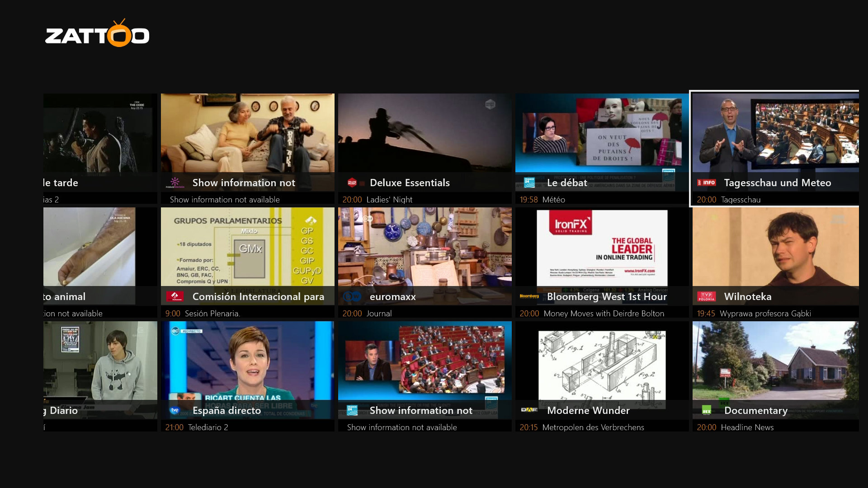The image size is (868, 488).
Task: Click 'Metropolen des Verbrechens' entry
Action: pos(593,427)
